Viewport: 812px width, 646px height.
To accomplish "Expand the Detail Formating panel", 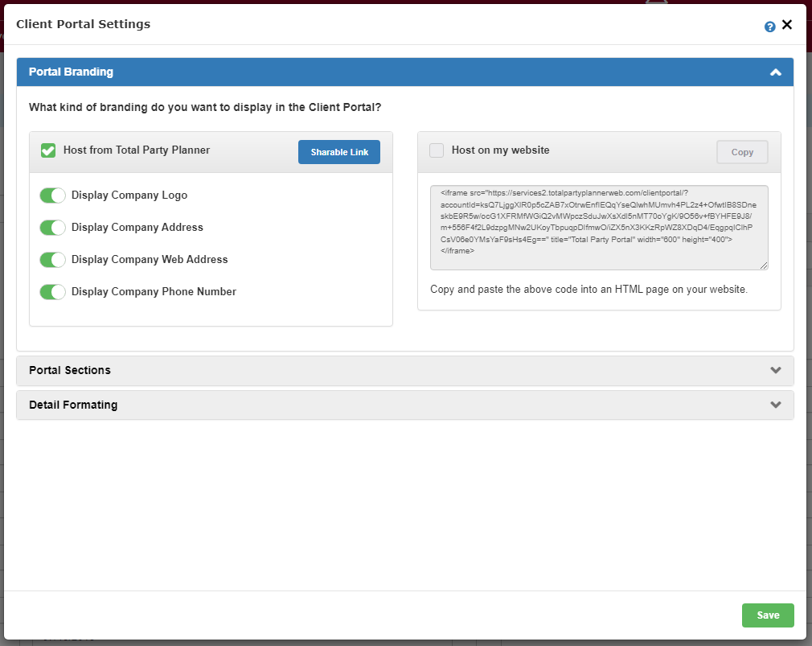I will coord(405,405).
